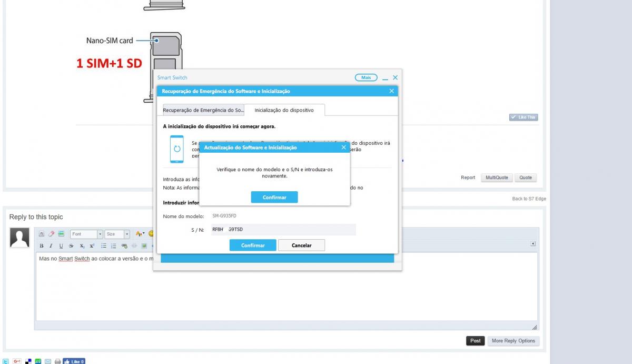The height and width of the screenshot is (364, 632).
Task: Insert a bulleted list
Action: (x=104, y=246)
